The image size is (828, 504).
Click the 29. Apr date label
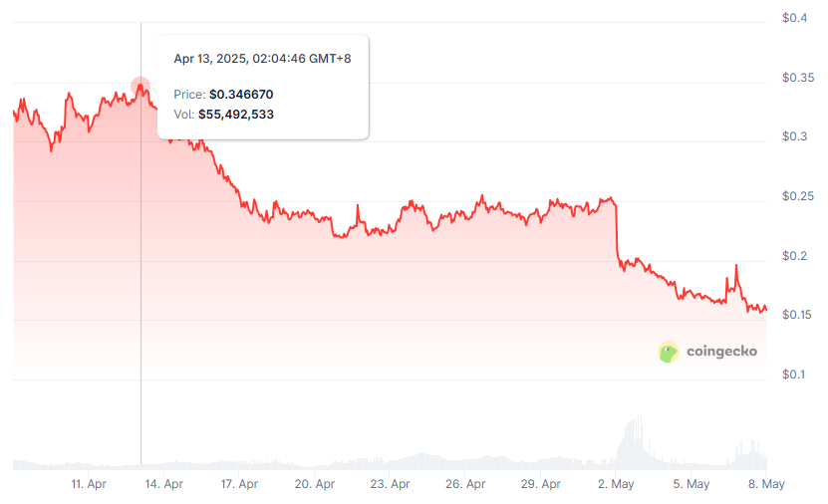tap(541, 484)
